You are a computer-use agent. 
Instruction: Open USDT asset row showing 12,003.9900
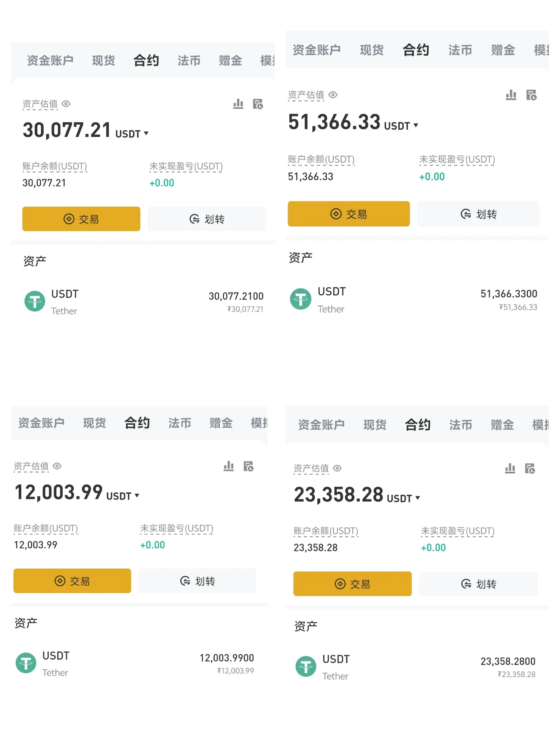[x=135, y=663]
